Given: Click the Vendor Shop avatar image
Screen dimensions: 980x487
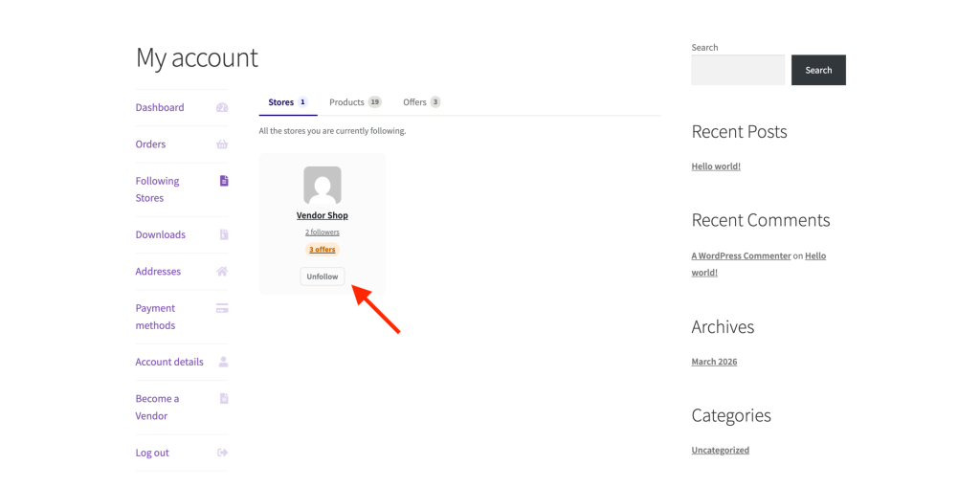Looking at the screenshot, I should tap(323, 185).
